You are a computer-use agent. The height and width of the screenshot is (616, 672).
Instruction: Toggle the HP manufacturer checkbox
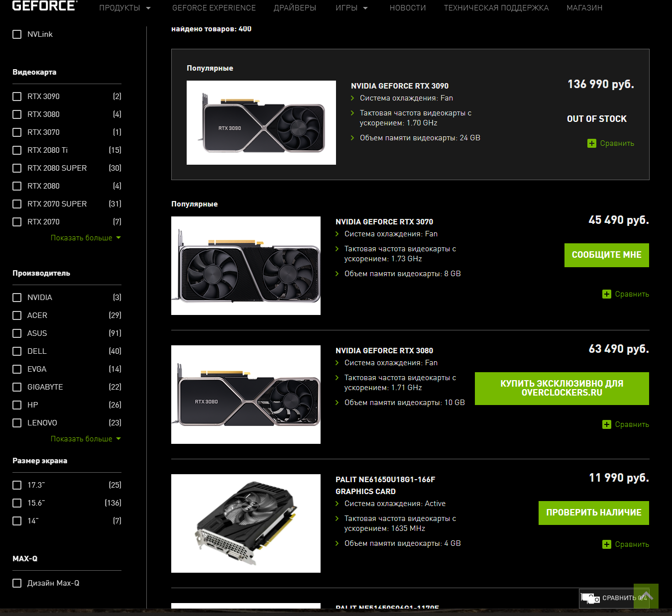click(x=17, y=405)
